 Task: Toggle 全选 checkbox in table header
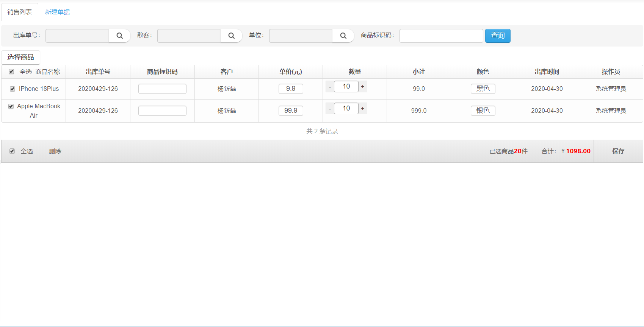pos(11,72)
